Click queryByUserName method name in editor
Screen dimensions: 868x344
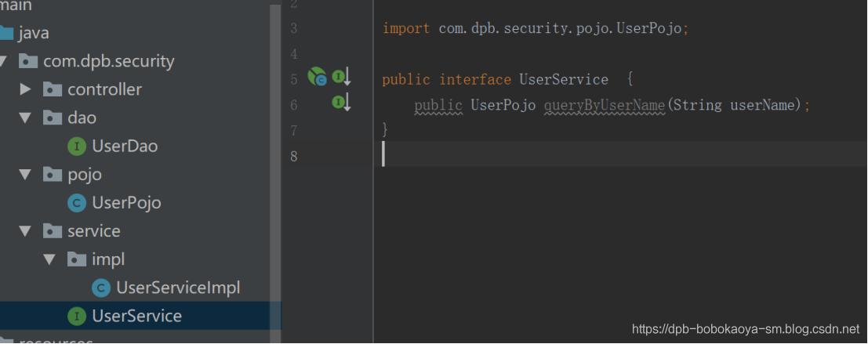[605, 105]
